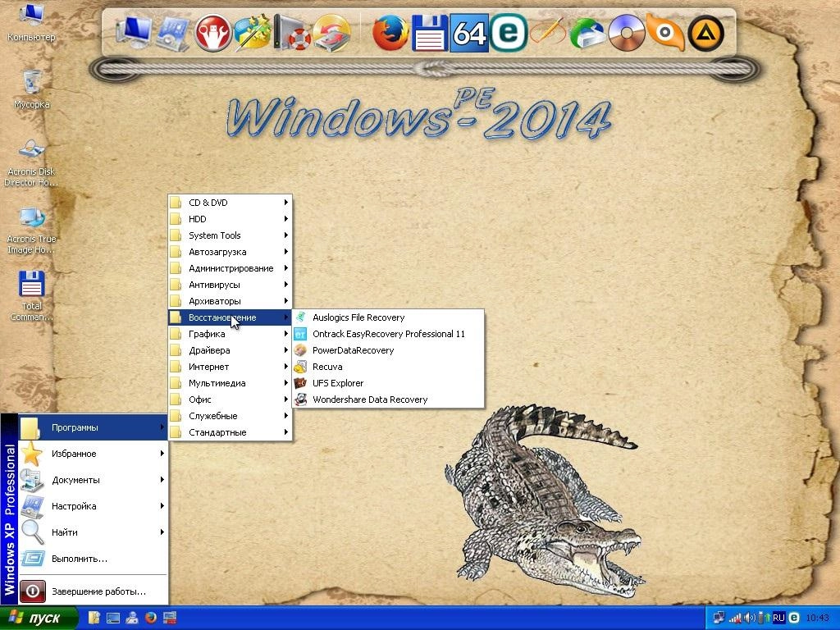Expand the Графика submenu
This screenshot has height=630, width=840.
231,334
